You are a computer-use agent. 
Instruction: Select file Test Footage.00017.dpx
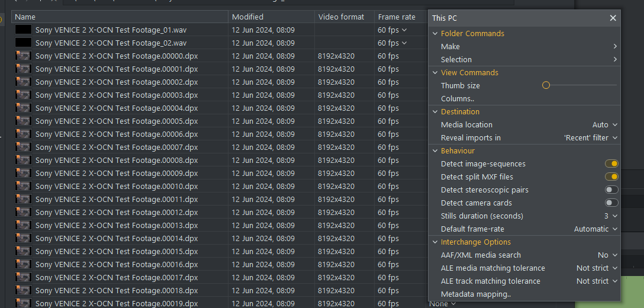117,278
